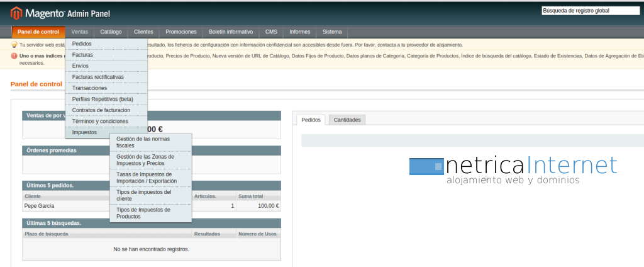Click the lightbulb notice icon
This screenshot has width=644, height=267.
tap(14, 45)
